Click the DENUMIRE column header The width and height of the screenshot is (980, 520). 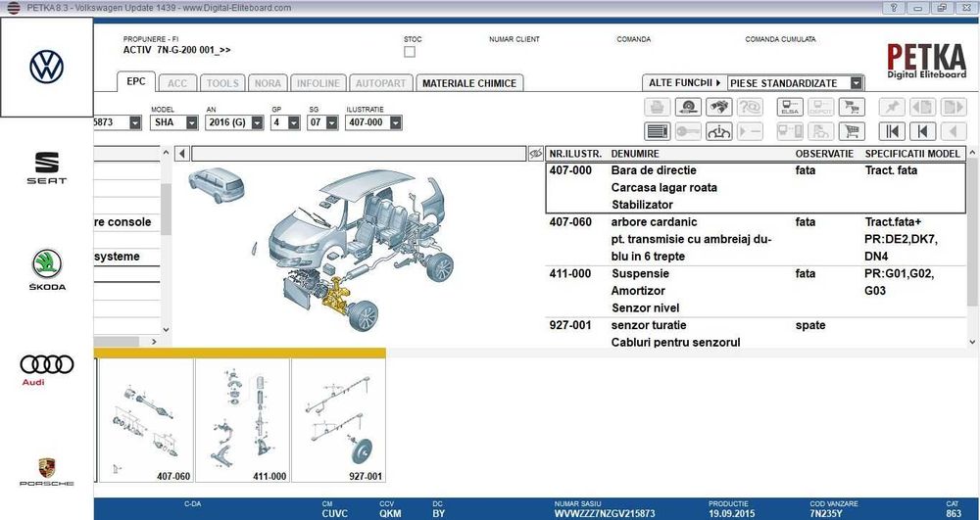coord(634,154)
